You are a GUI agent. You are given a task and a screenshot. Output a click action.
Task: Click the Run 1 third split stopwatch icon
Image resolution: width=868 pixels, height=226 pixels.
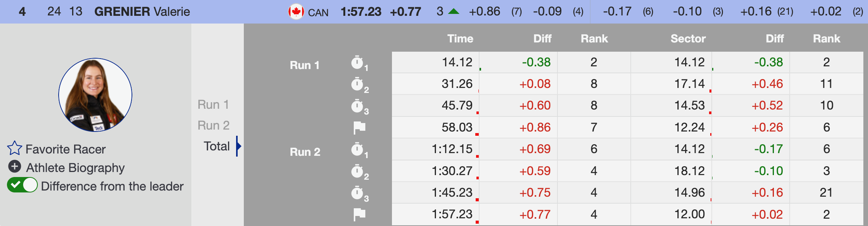(x=358, y=106)
